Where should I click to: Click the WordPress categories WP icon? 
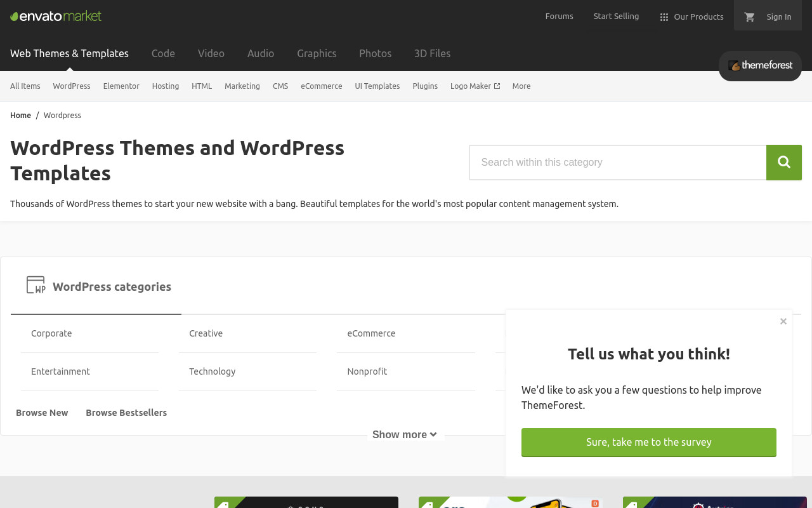(36, 284)
